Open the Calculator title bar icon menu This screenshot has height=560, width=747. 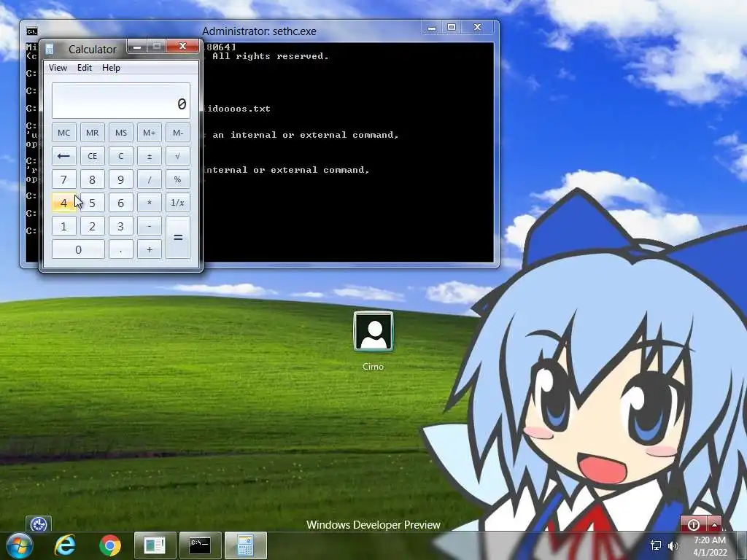[49, 49]
